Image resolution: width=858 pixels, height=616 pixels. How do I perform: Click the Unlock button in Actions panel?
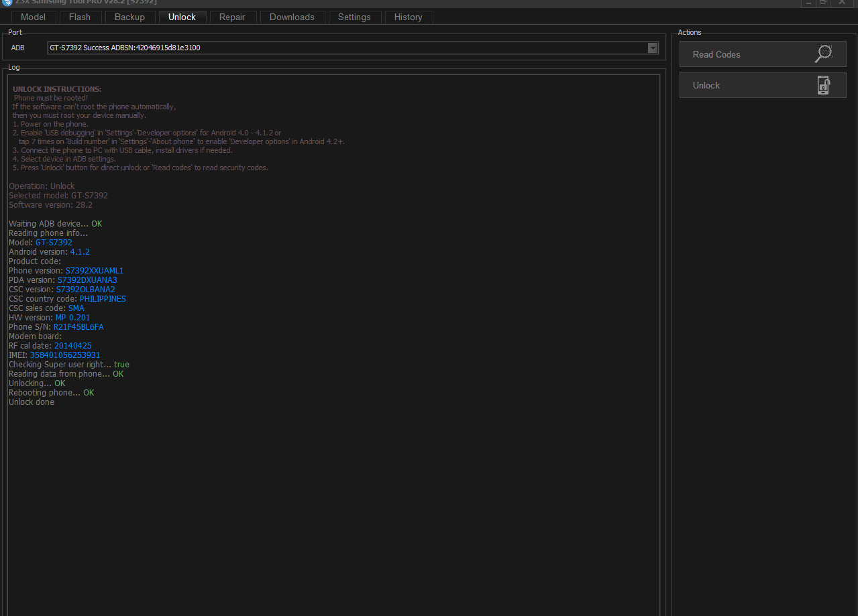point(763,85)
